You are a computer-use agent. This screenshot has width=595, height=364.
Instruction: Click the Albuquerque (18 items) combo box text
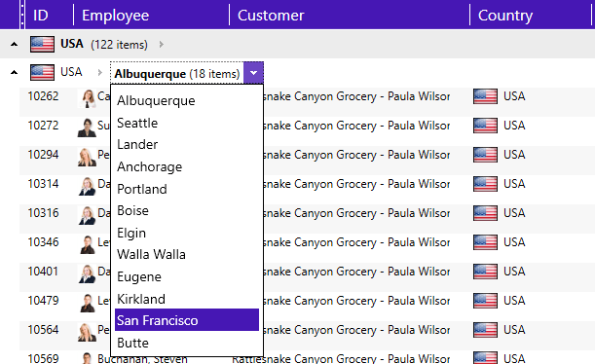[x=177, y=73]
